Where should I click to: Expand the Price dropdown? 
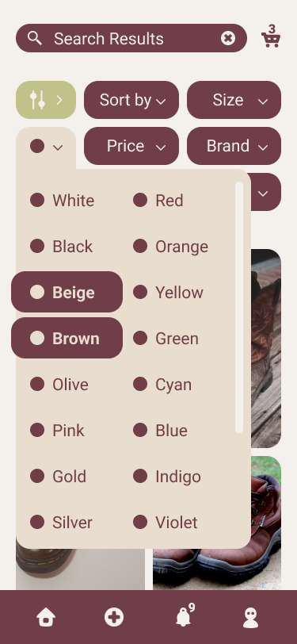point(131,146)
